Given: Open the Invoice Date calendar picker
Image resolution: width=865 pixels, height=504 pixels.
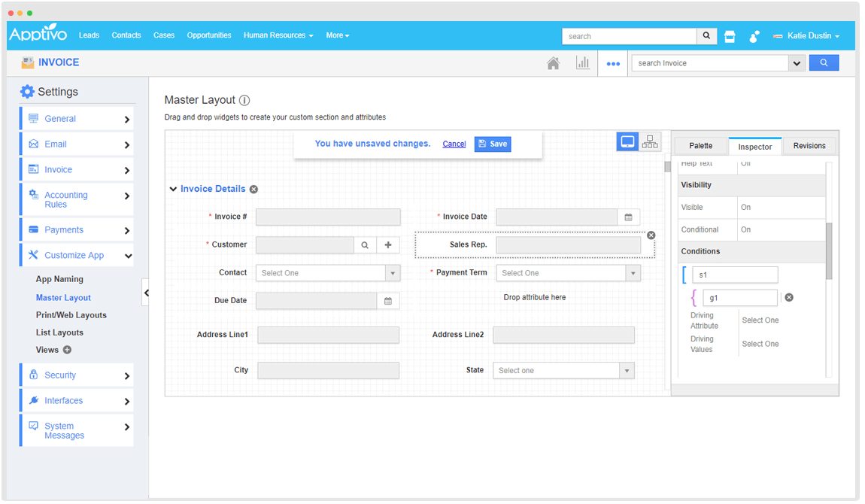Looking at the screenshot, I should coord(629,217).
